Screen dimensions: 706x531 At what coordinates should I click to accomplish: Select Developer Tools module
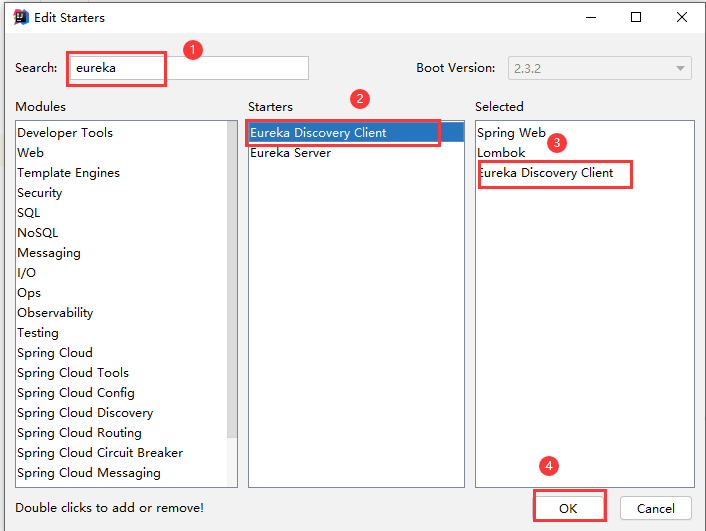(122, 133)
